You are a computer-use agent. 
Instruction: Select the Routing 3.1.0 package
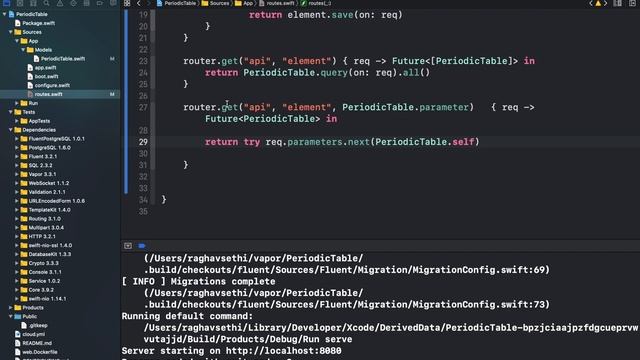(44, 219)
